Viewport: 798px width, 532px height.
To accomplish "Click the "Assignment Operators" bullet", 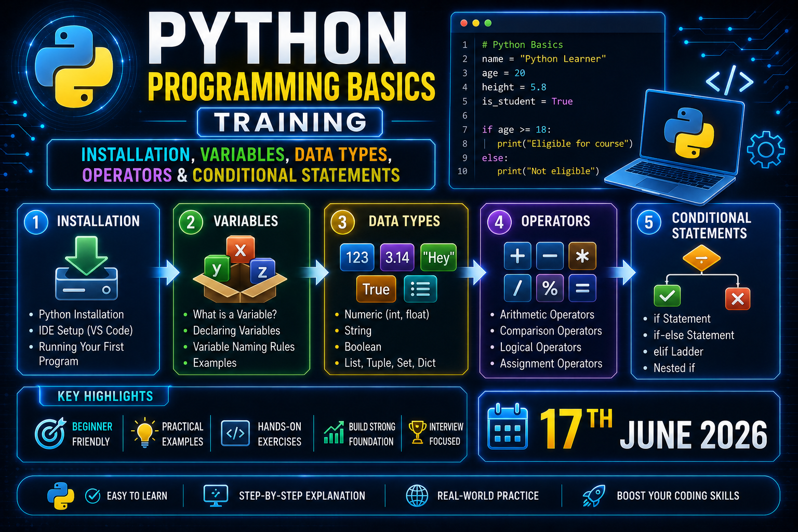I will coord(551,364).
